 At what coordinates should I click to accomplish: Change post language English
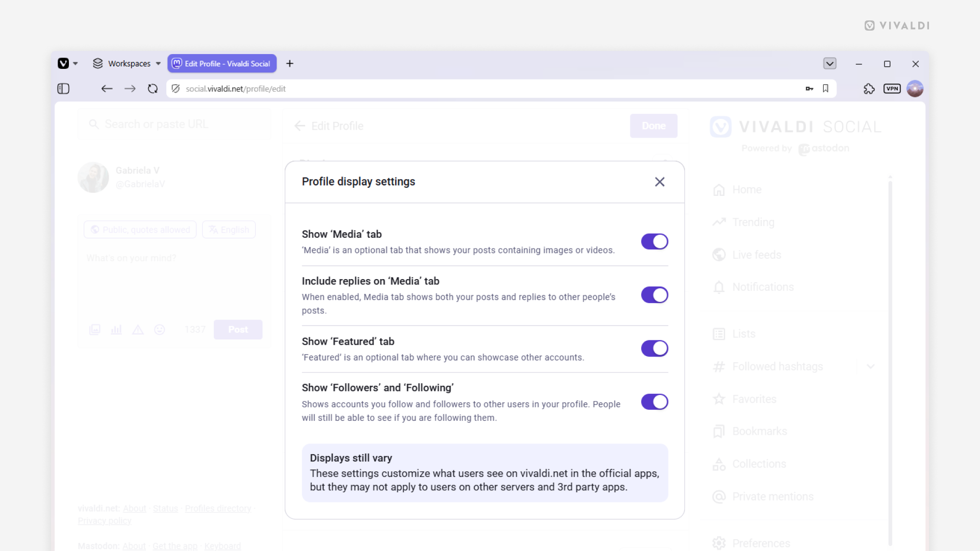229,230
